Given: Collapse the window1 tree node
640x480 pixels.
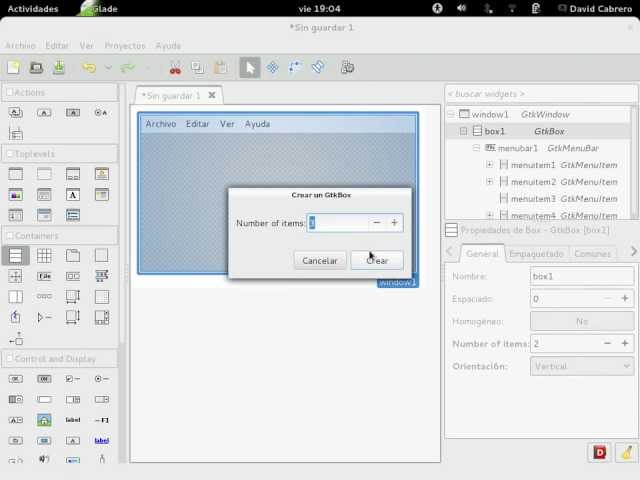Looking at the screenshot, I should 451,114.
